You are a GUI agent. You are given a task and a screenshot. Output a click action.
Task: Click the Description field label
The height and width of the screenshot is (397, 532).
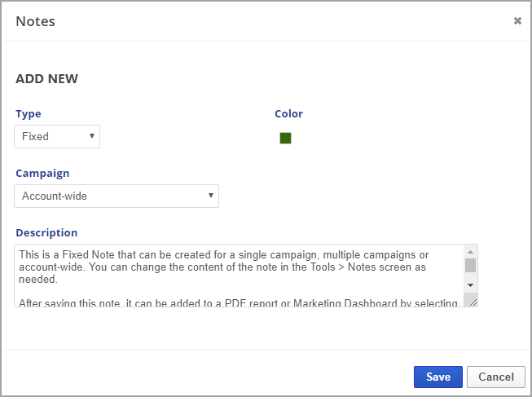[46, 233]
